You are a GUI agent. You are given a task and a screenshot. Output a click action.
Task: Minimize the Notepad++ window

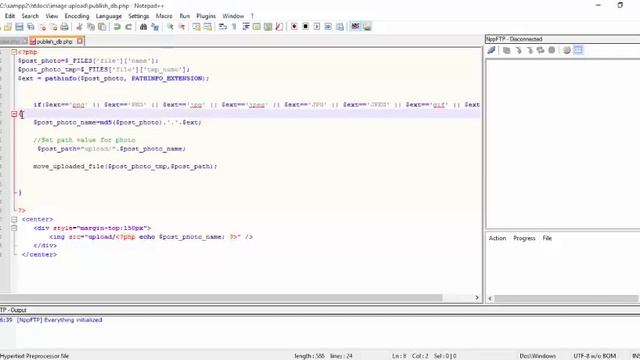tap(598, 5)
